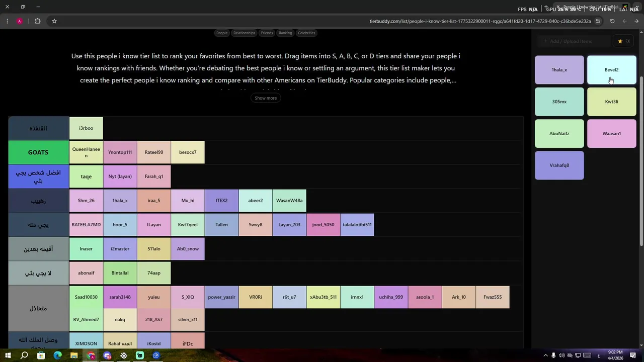Viewport: 644px width, 362px height.
Task: Click the GOATS tier label
Action: tap(38, 152)
